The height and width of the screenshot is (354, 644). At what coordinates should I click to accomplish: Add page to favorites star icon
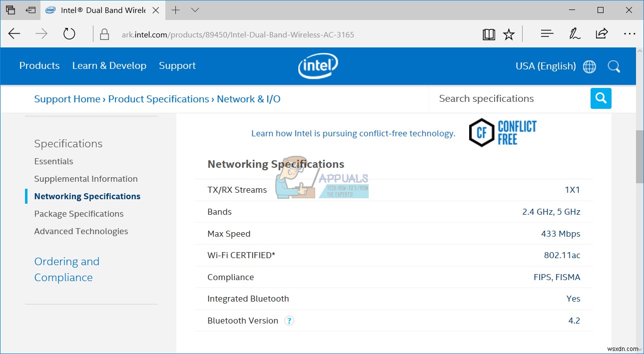pyautogui.click(x=509, y=34)
